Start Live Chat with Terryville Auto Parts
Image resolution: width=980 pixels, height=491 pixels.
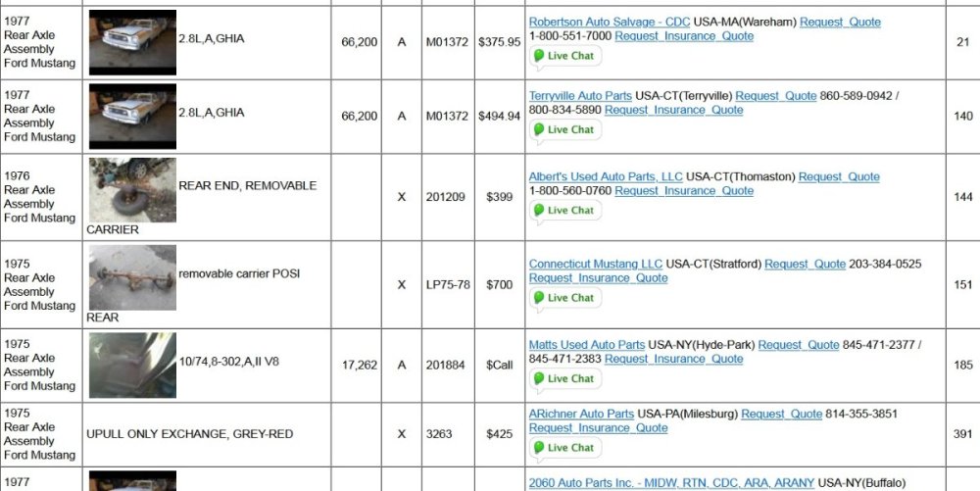tap(565, 129)
